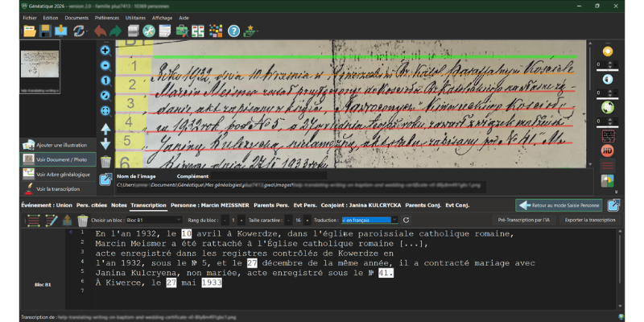Click Retour au mode Saisie Personne button

point(560,205)
